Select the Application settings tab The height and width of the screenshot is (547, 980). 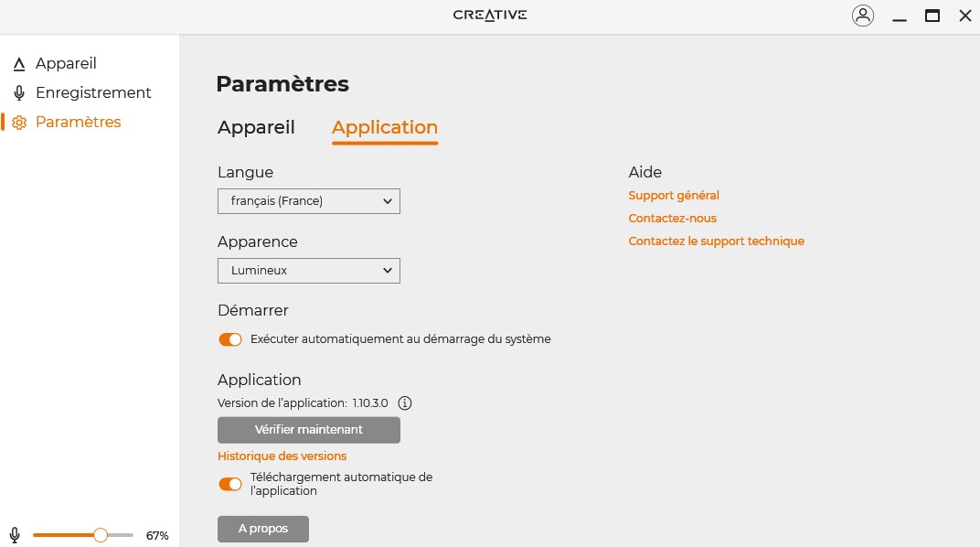point(384,127)
